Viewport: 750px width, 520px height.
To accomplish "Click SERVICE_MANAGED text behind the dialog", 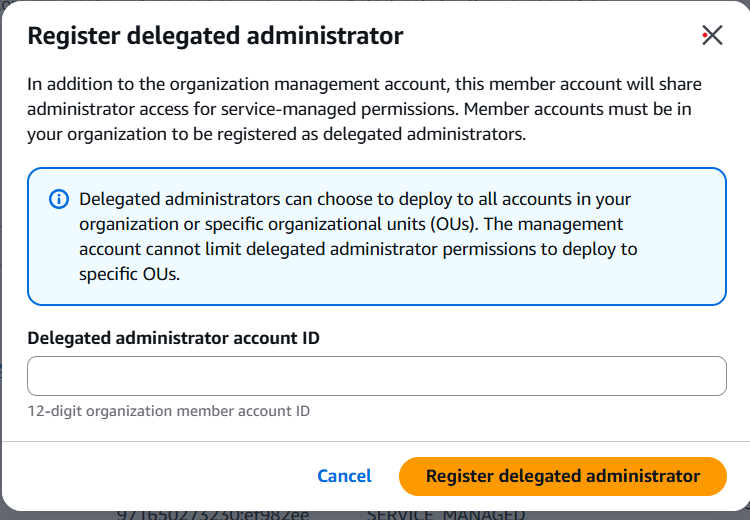I will point(445,513).
